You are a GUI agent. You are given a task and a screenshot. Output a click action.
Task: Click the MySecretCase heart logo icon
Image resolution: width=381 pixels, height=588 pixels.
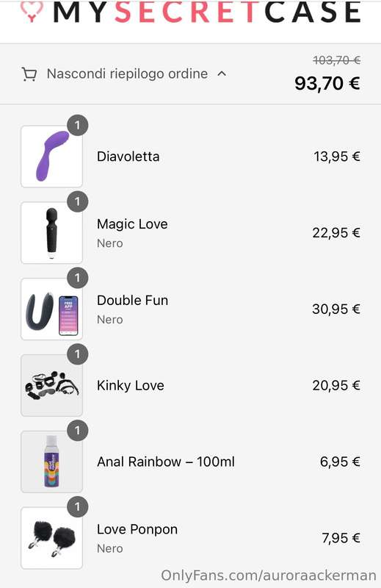tap(32, 11)
